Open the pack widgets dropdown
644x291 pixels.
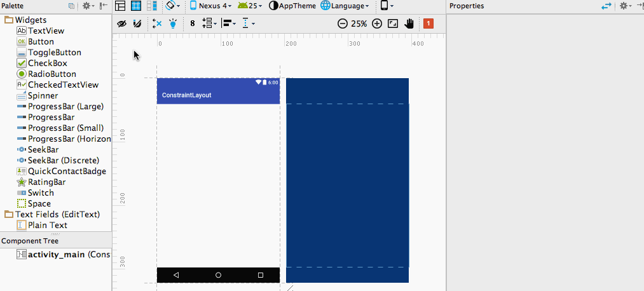209,24
